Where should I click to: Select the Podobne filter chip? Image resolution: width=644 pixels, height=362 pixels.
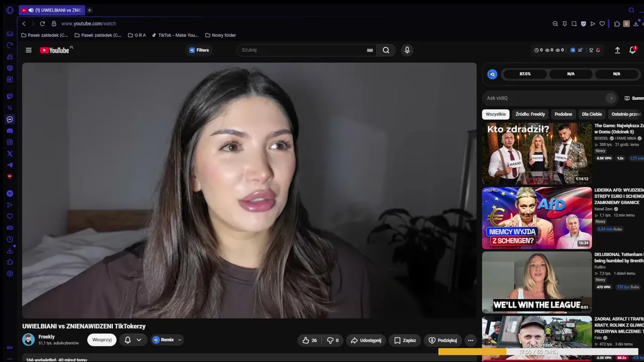tap(563, 114)
